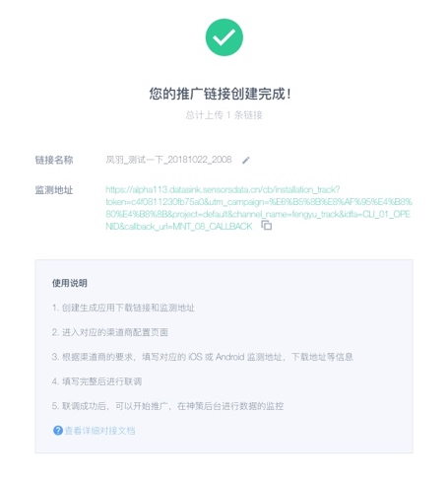Select step 1 创建生成应用下载链接和监测地址
This screenshot has height=481, width=448.
pyautogui.click(x=123, y=308)
